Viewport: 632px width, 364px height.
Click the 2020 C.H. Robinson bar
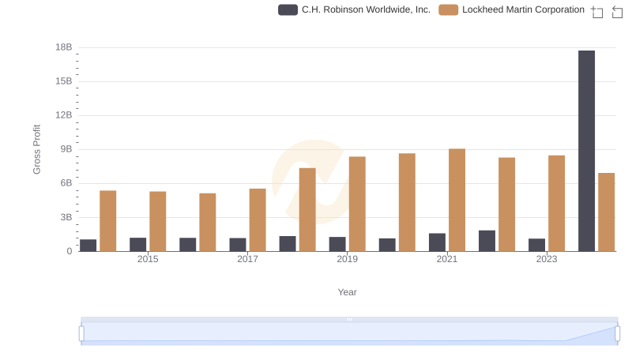point(387,245)
